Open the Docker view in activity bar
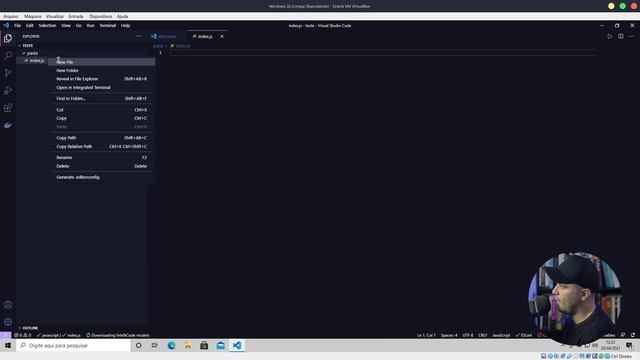Viewport: 640px width, 360px height. point(8,125)
